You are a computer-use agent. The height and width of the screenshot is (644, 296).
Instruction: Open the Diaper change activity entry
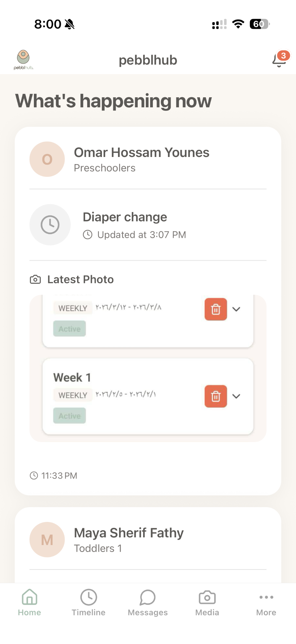coord(148,225)
